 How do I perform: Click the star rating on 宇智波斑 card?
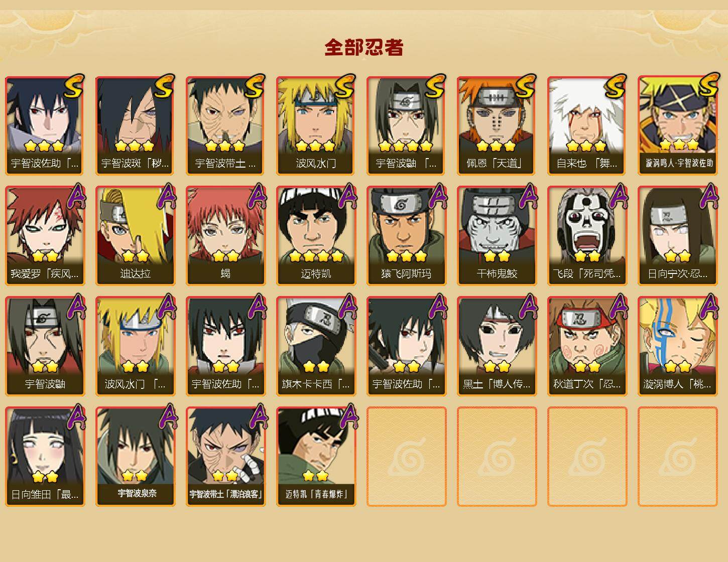coord(134,146)
